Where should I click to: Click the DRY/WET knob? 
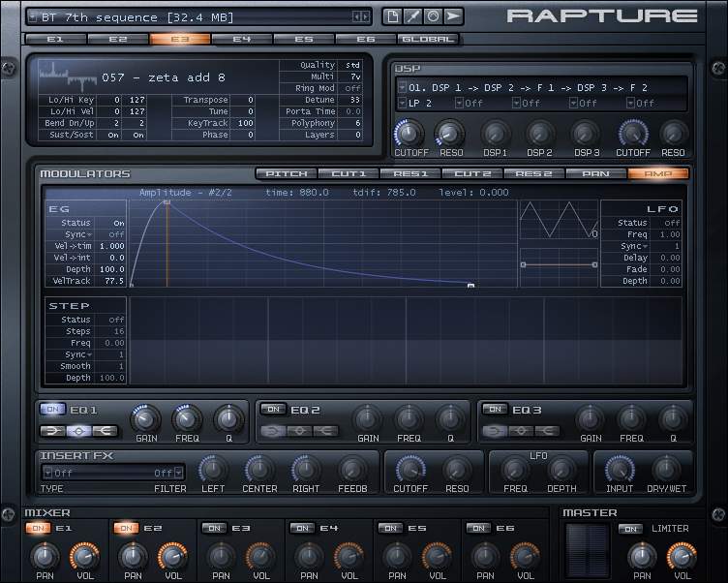pos(666,469)
